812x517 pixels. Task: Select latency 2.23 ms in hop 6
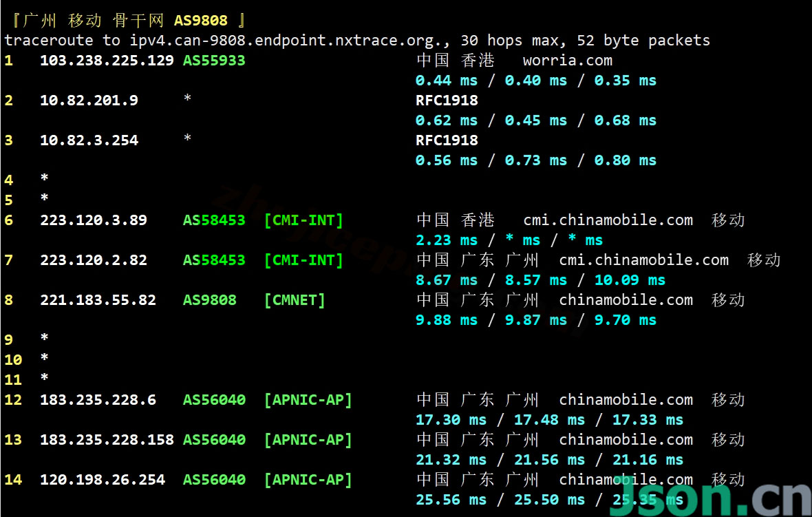(447, 240)
